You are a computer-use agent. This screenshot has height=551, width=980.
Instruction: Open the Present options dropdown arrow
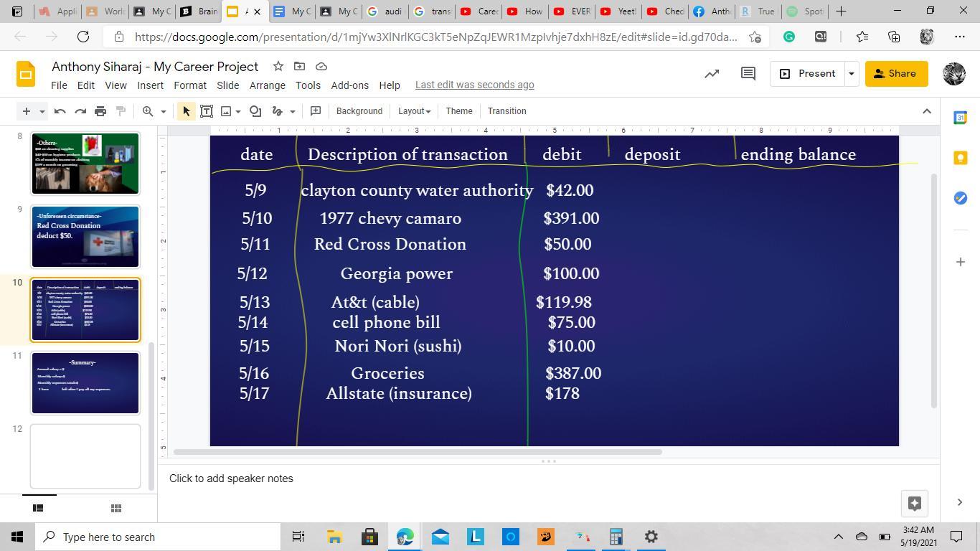[852, 73]
